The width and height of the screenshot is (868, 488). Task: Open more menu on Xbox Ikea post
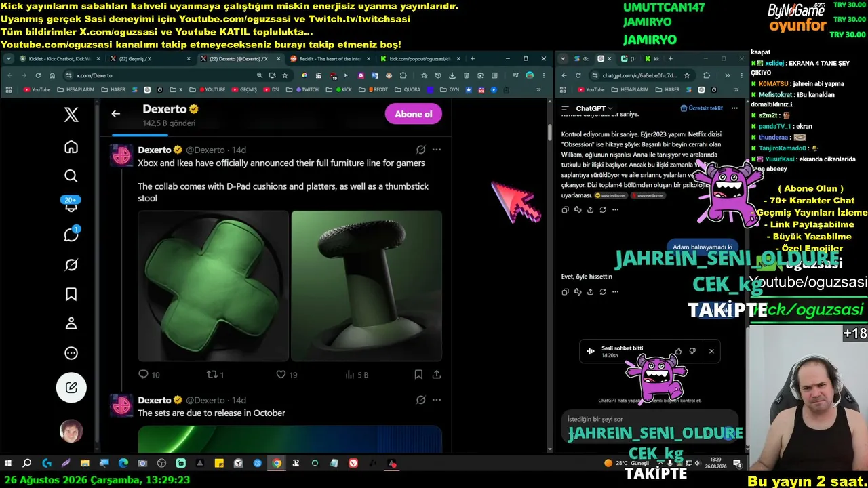point(437,150)
